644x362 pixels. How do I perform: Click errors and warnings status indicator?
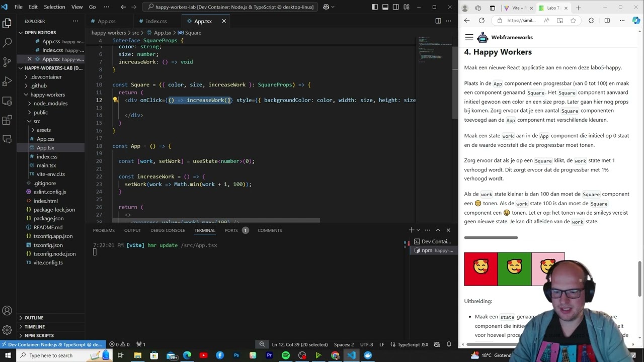tap(120, 344)
